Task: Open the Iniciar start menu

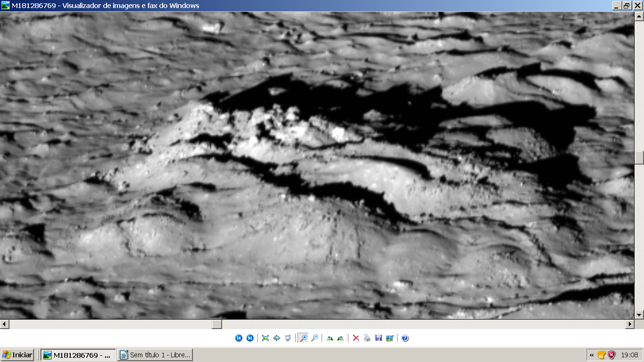Action: point(17,355)
